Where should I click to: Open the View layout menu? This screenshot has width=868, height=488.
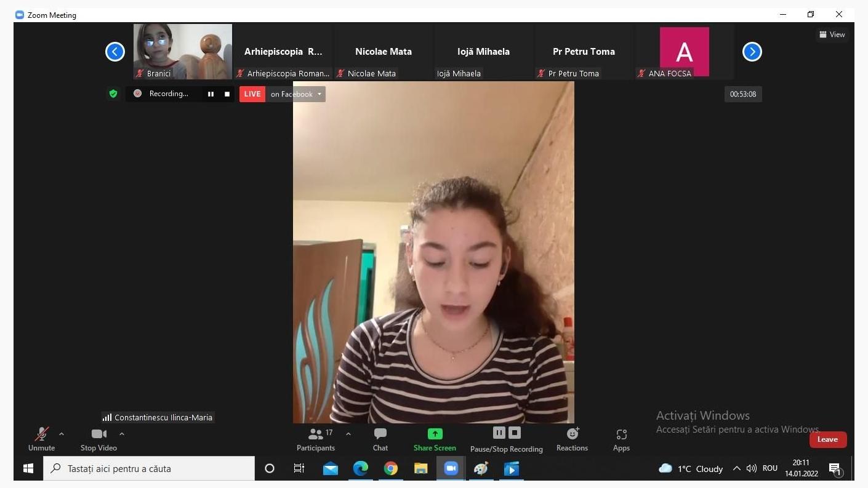[832, 34]
